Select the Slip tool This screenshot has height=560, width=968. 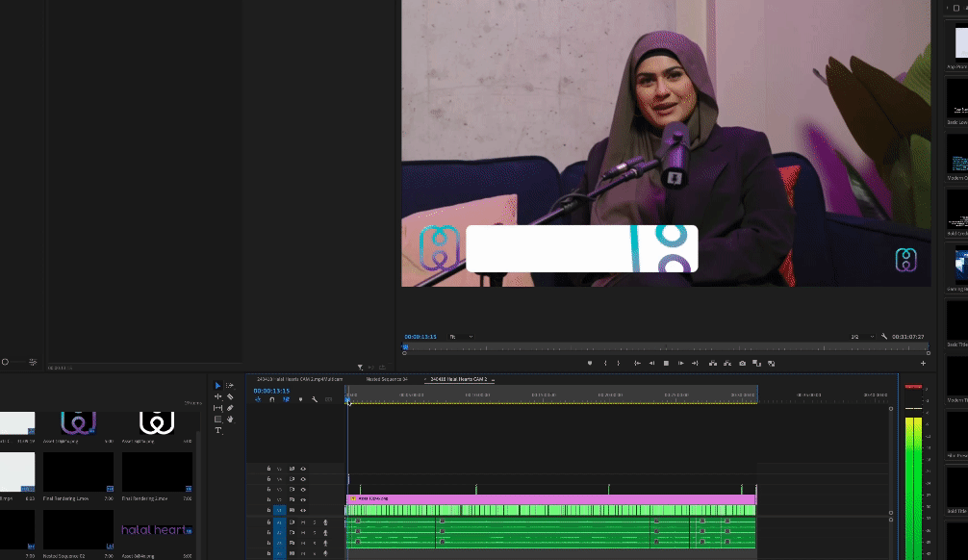click(x=217, y=408)
